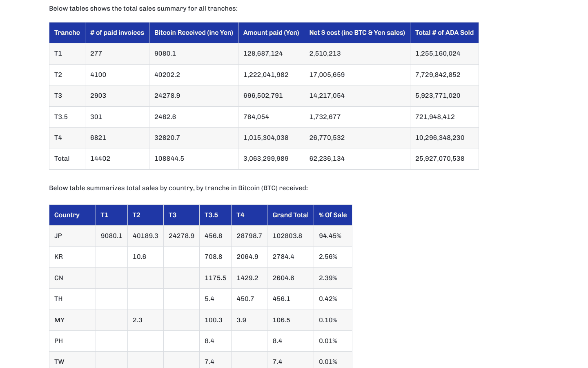Click the Bitcoin received value 2462.6
Screen dimensions: 588x368
(x=165, y=117)
